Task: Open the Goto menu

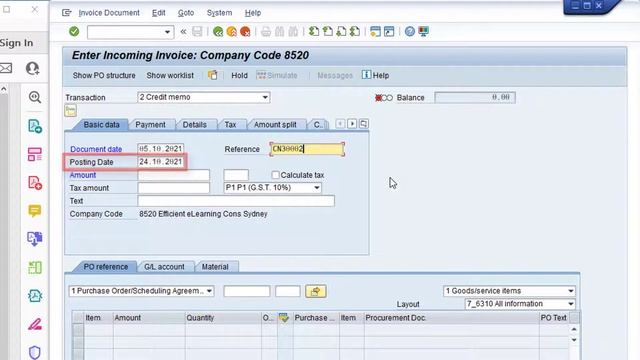Action: click(x=186, y=13)
